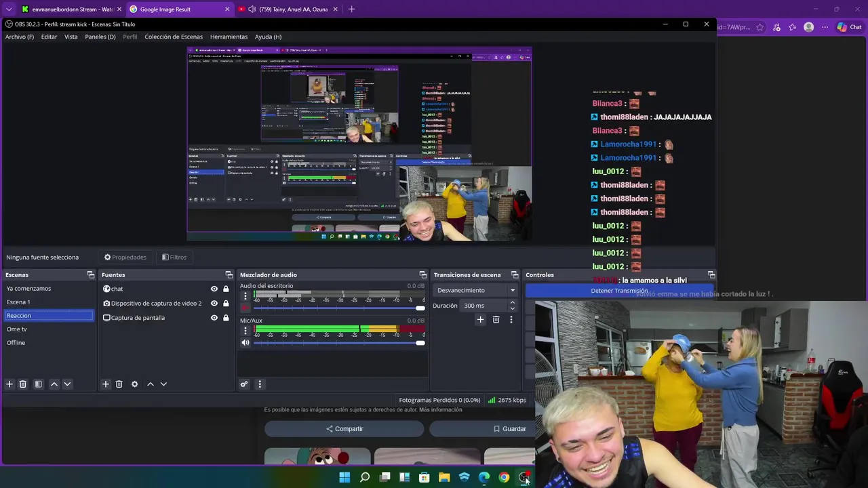Open Colección de Escenas menu
The image size is (868, 488).
pyautogui.click(x=174, y=37)
